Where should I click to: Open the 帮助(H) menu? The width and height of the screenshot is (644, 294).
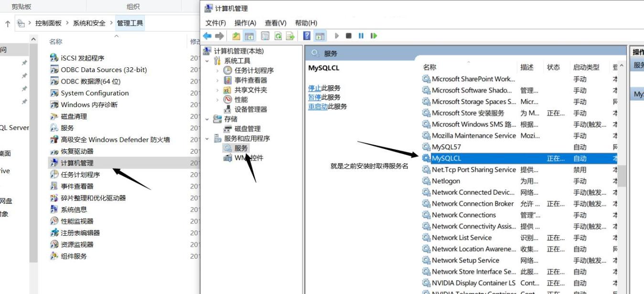pos(306,23)
